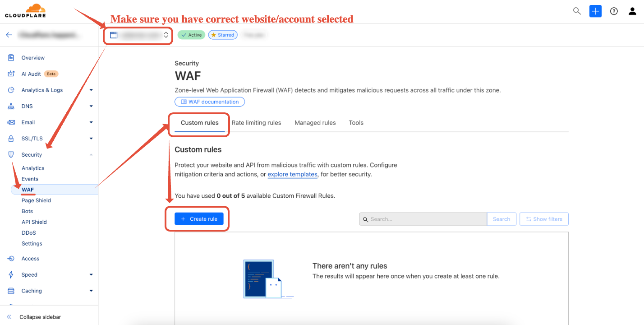The width and height of the screenshot is (644, 325).
Task: Open Security Settings in sidebar
Action: [32, 244]
